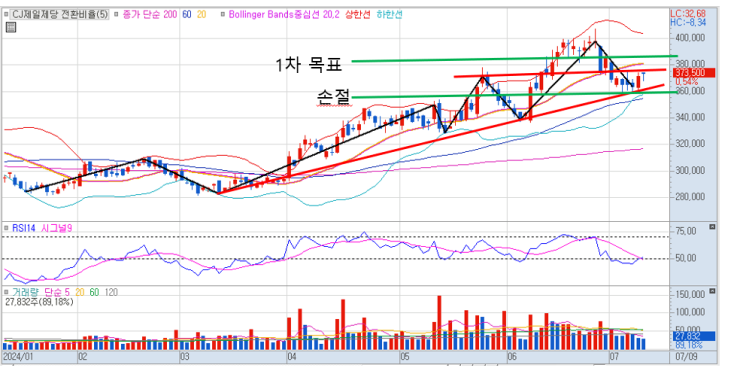Screen dimensions: 743x371
Task: Click the 150,000 volume axis label
Action: 689,295
